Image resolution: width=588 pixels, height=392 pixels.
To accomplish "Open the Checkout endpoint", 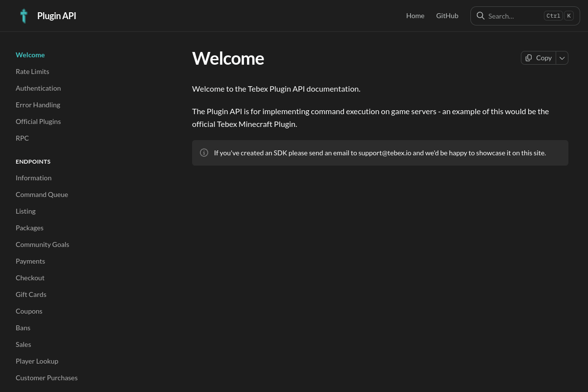I will [x=30, y=278].
